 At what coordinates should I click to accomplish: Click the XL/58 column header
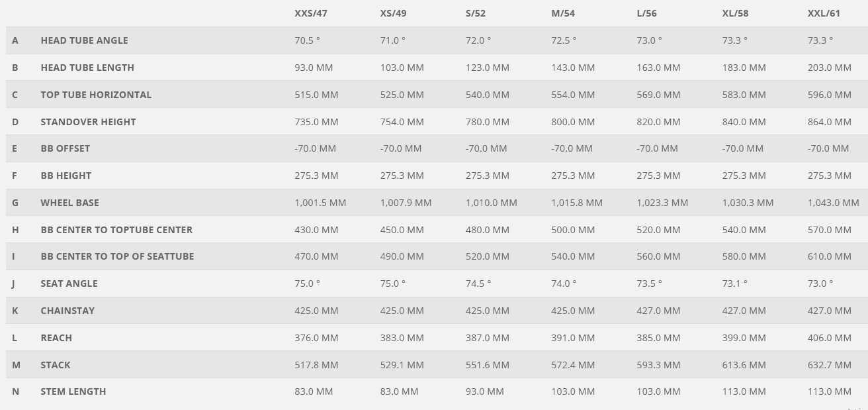pyautogui.click(x=735, y=13)
